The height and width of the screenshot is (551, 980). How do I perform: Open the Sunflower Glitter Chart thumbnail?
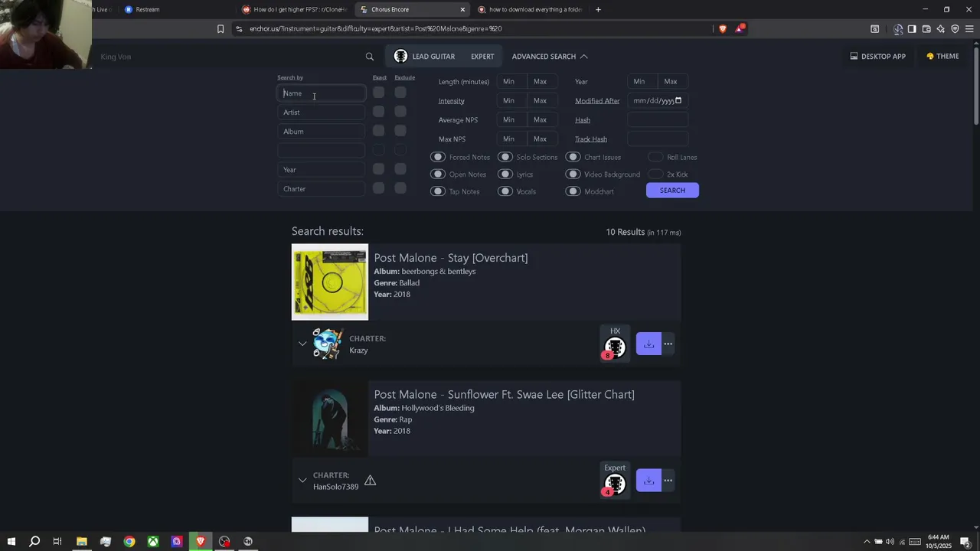point(330,419)
